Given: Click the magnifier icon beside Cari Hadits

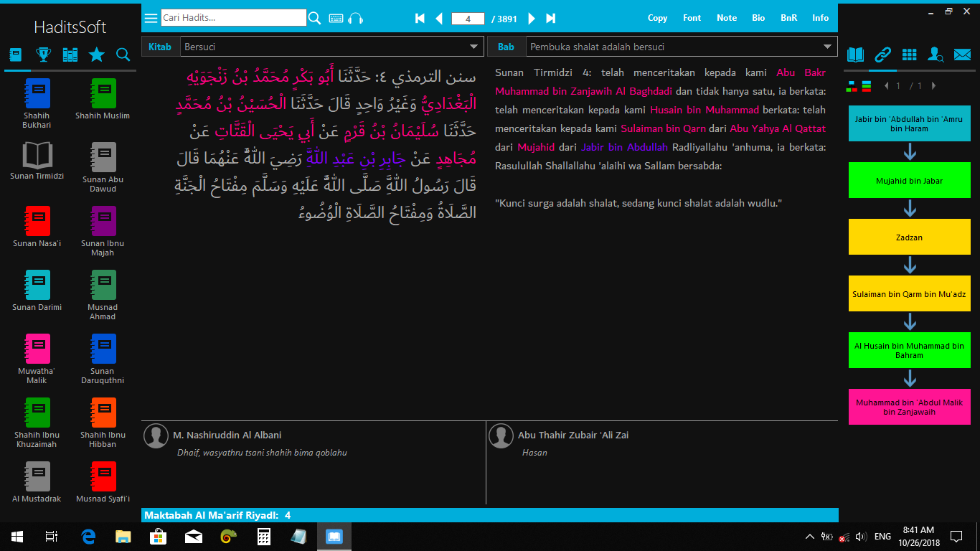Looking at the screenshot, I should 314,18.
